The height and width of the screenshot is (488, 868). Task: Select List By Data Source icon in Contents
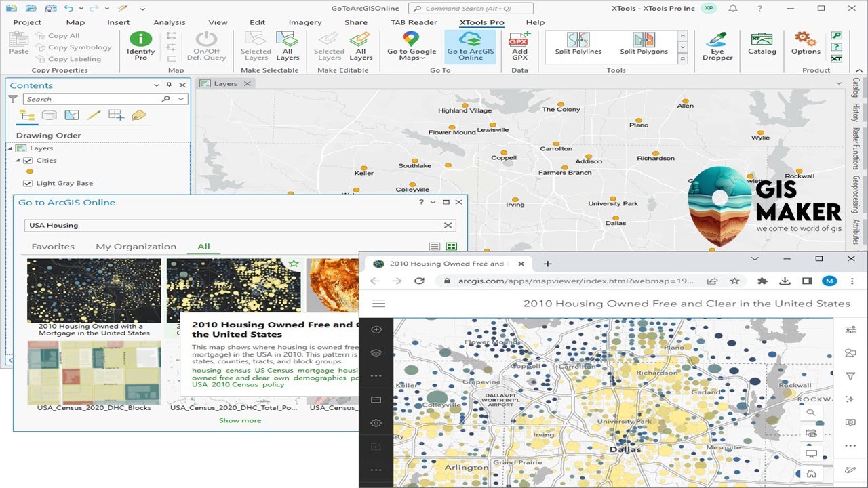(49, 115)
